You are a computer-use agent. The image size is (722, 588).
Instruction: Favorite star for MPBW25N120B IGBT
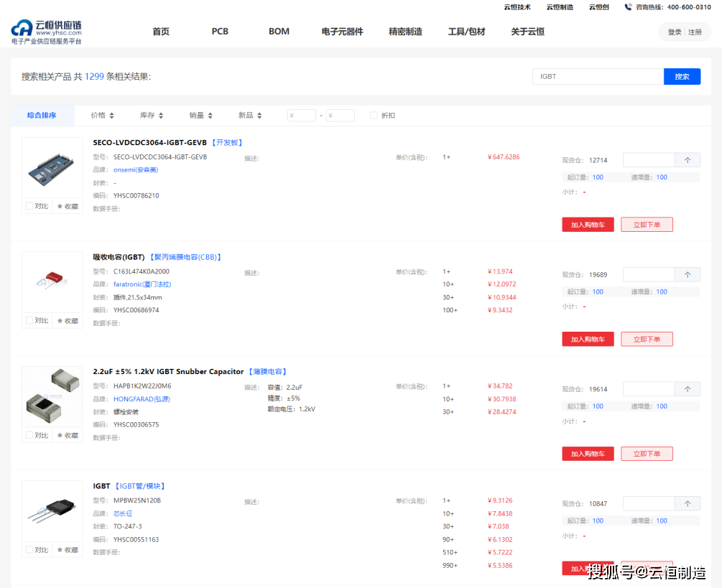tap(60, 550)
